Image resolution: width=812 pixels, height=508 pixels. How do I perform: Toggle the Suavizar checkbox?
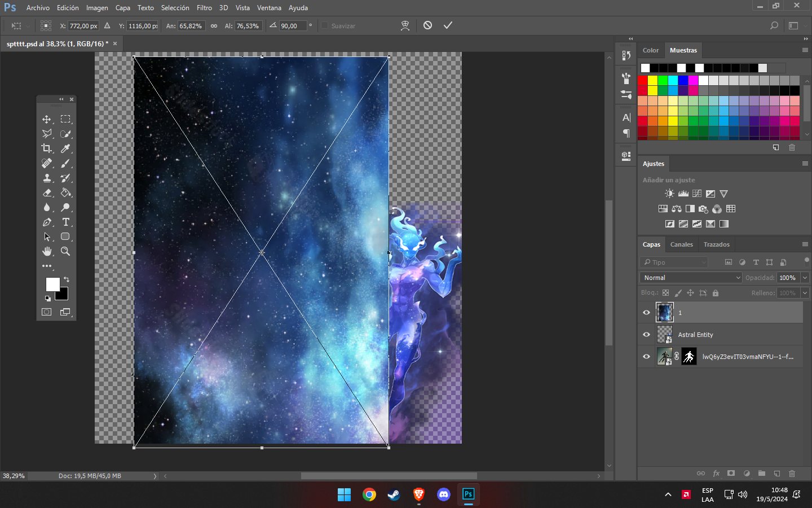(x=325, y=25)
